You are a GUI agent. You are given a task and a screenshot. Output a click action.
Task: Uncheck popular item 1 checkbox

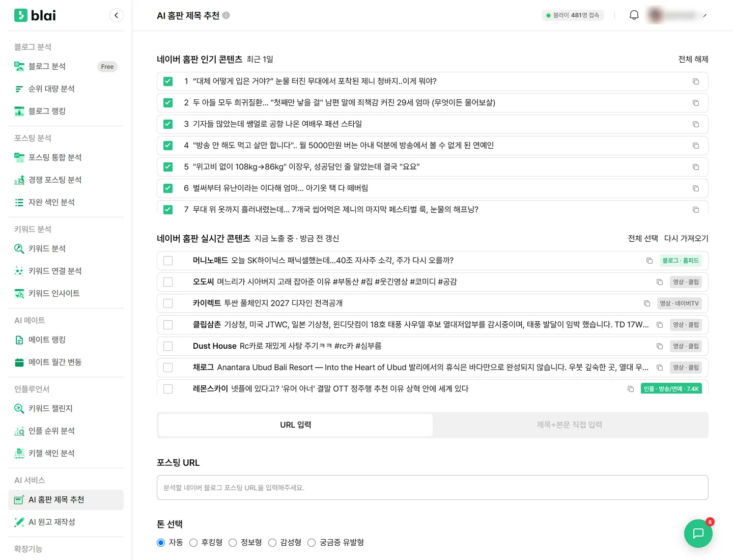[x=168, y=81]
